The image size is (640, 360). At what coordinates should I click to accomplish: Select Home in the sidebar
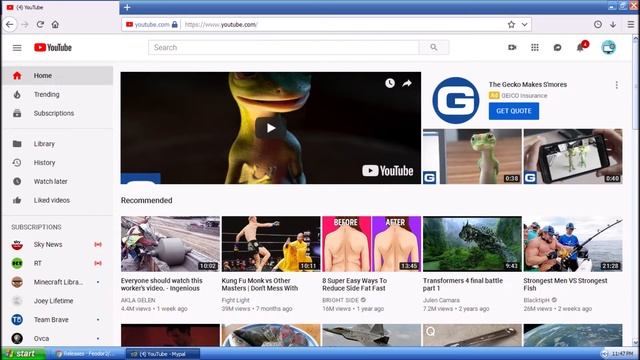(58, 76)
